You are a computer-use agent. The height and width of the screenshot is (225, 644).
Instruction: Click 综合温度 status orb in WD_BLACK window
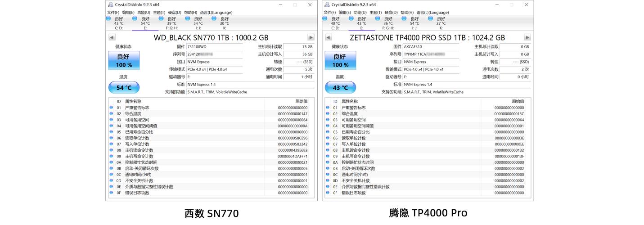point(111,114)
